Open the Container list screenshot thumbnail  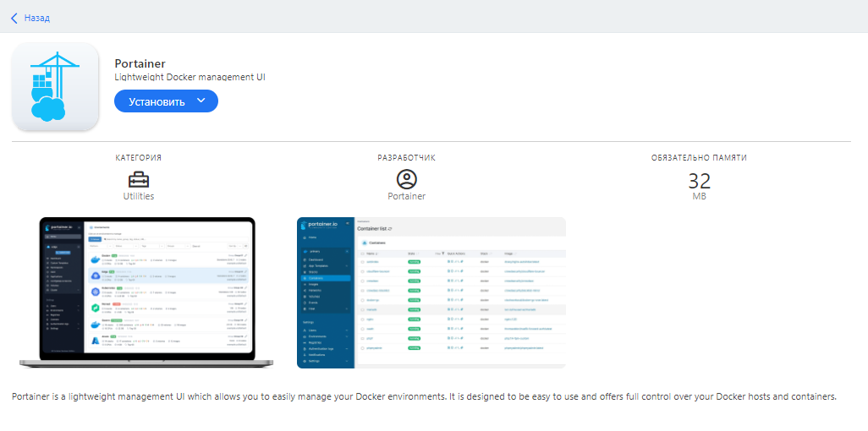coord(431,292)
